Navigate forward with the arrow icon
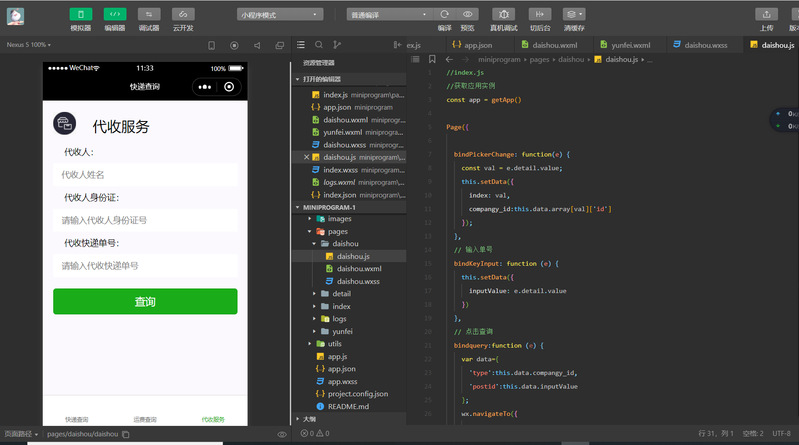The height and width of the screenshot is (445, 799). (x=466, y=59)
